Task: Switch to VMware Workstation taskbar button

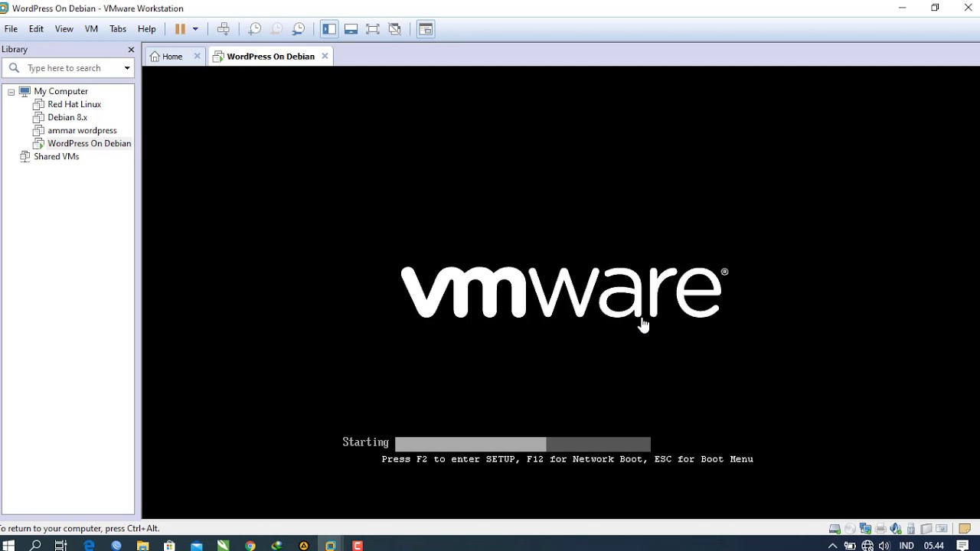Action: tap(330, 546)
